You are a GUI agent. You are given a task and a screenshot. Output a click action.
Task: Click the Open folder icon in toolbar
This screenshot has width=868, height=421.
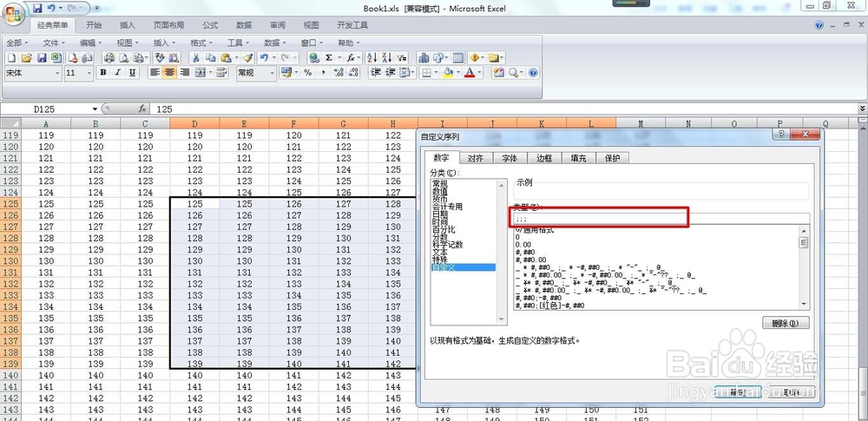tap(27, 57)
